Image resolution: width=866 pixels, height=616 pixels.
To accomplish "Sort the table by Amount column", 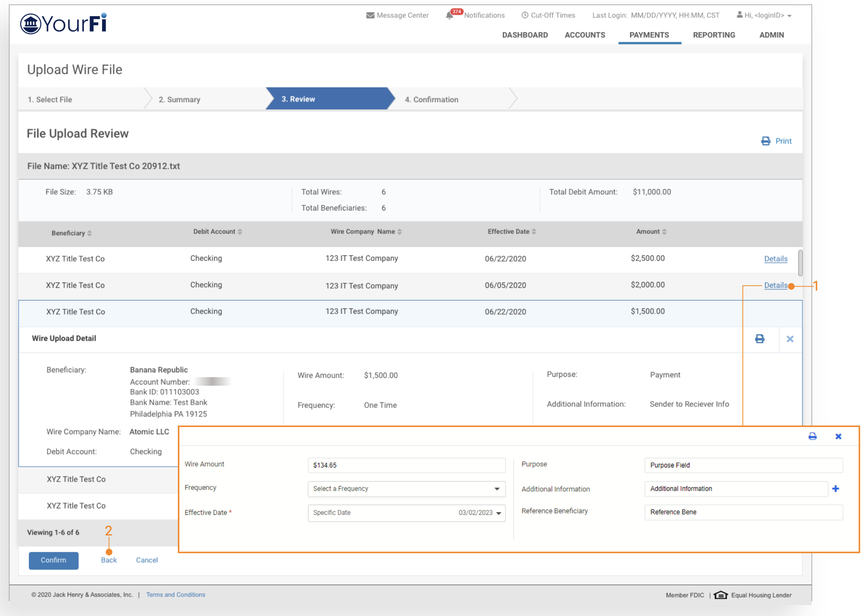I will click(651, 232).
